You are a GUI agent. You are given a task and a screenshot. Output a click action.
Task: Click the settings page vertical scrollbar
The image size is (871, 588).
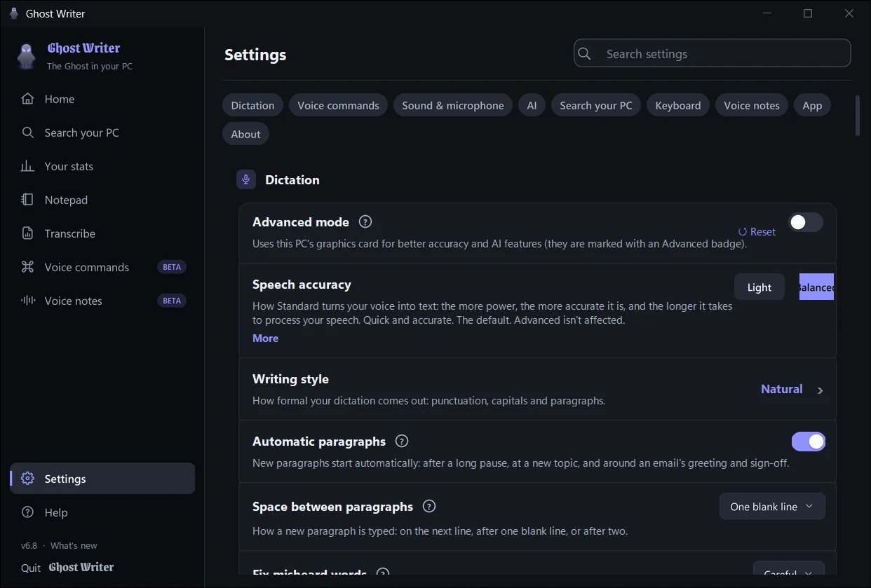857,116
